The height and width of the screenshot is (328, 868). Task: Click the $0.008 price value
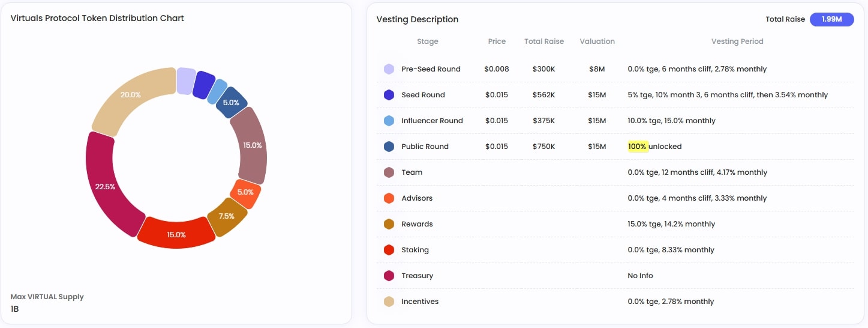pyautogui.click(x=497, y=69)
